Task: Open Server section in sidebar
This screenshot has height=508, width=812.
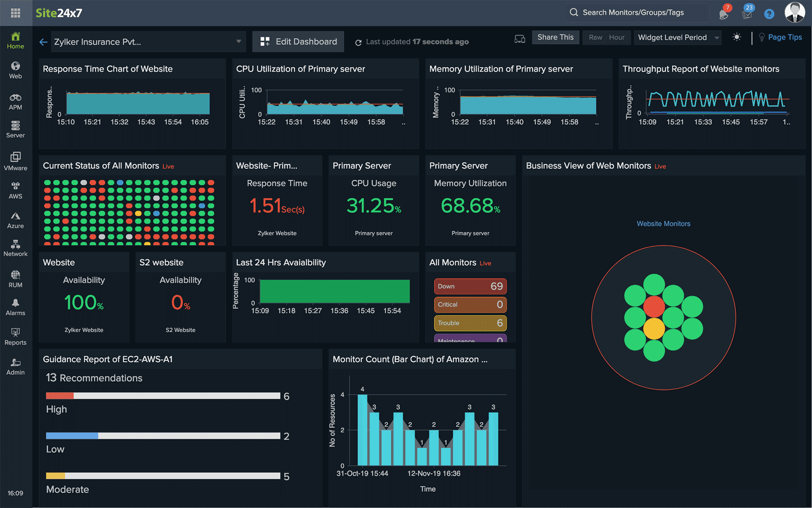Action: 15,130
